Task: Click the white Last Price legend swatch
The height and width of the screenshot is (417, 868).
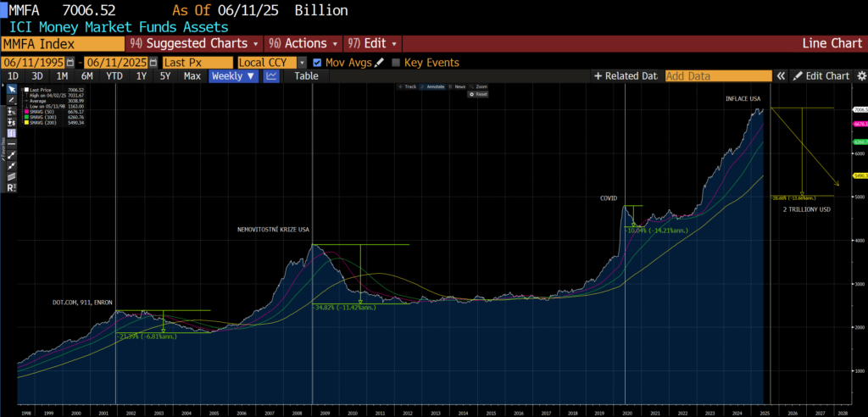Action: pos(26,90)
